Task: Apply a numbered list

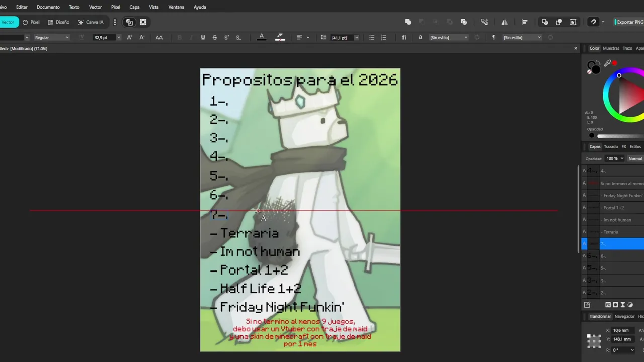Action: [383, 38]
